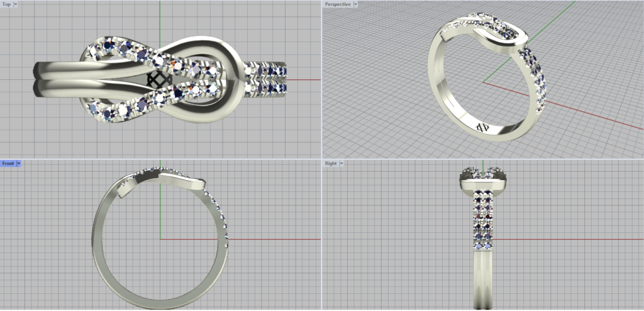Image resolution: width=644 pixels, height=311 pixels.
Task: Click the Front viewport title label
Action: click(8, 163)
